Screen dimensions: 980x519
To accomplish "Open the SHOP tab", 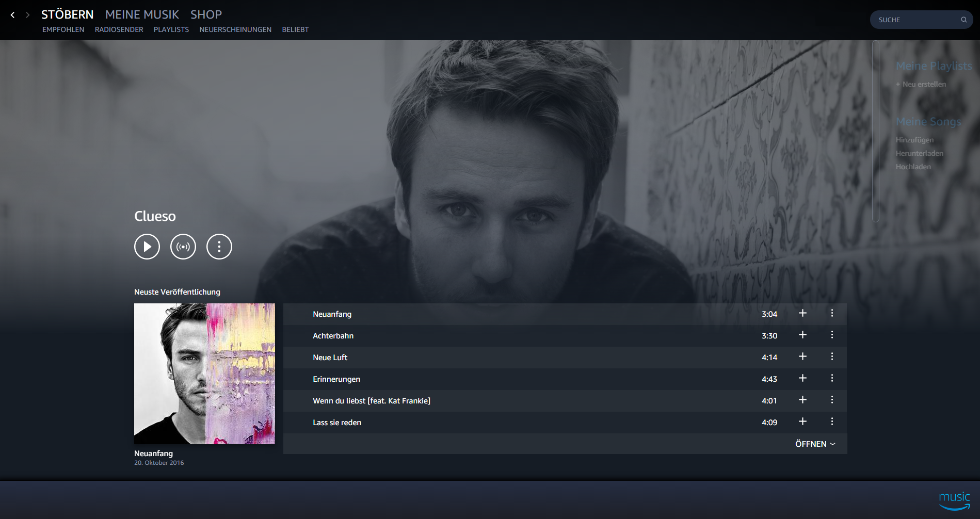I will 206,14.
